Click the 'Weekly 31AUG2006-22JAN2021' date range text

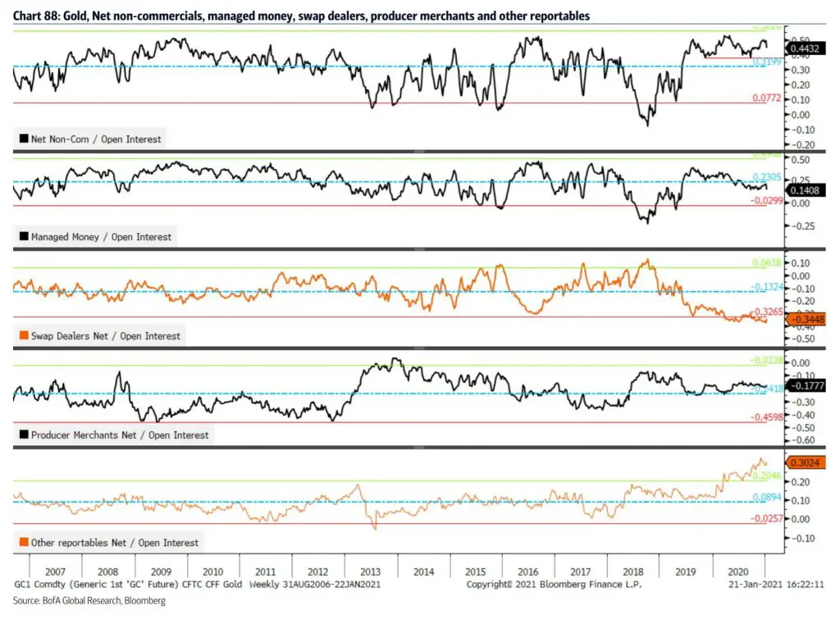(x=315, y=585)
